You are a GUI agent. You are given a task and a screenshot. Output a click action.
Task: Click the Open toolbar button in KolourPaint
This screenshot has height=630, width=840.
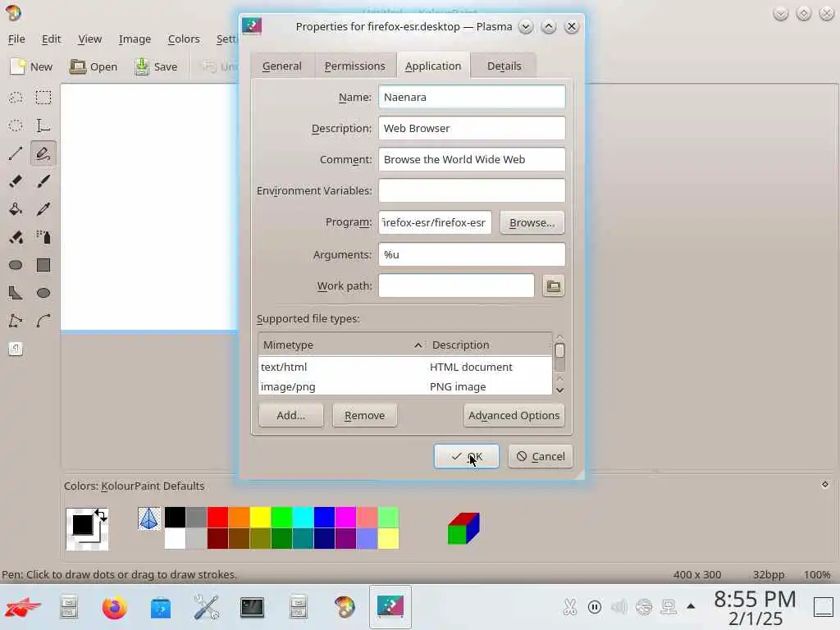pyautogui.click(x=94, y=66)
